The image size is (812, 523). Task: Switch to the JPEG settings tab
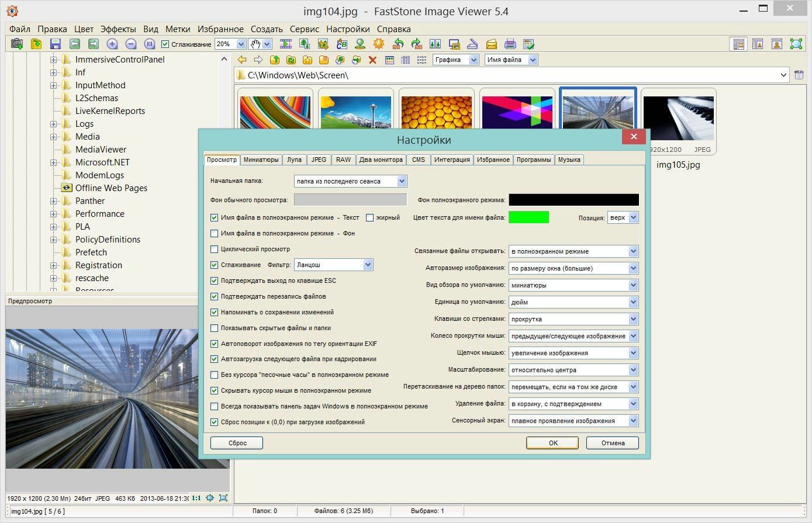click(x=319, y=160)
